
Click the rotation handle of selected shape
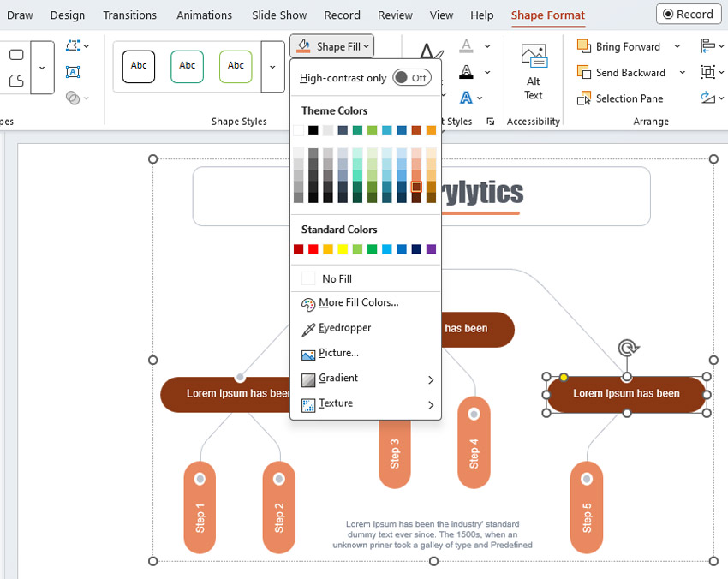628,347
